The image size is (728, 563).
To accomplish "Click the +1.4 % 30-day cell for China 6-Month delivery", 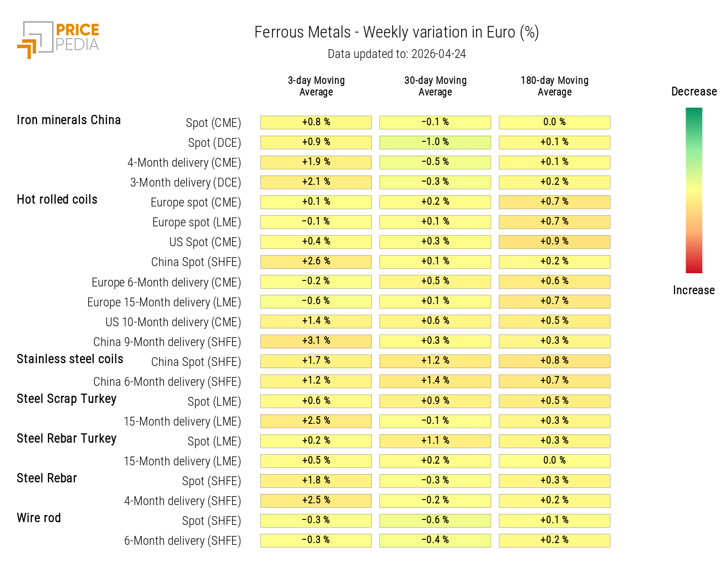I will pos(435,381).
